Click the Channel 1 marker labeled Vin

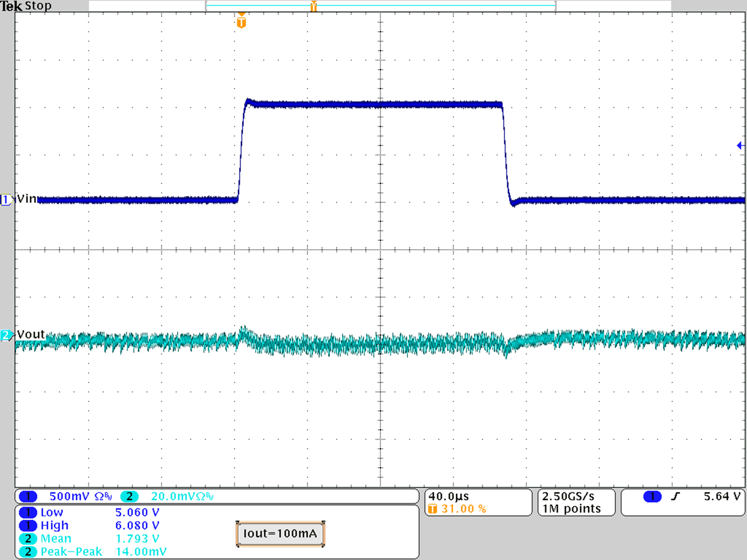[x=6, y=199]
